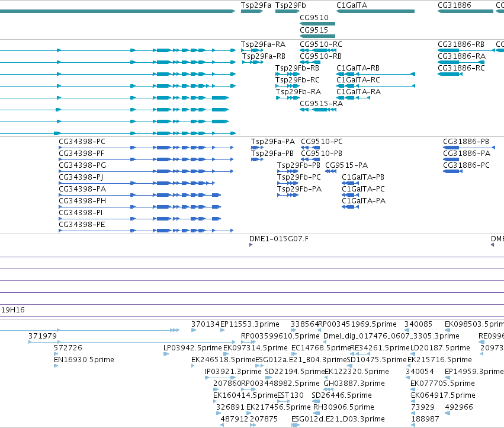504x428 pixels.
Task: Open EST IP03921.3prime
Action: [x=233, y=372]
